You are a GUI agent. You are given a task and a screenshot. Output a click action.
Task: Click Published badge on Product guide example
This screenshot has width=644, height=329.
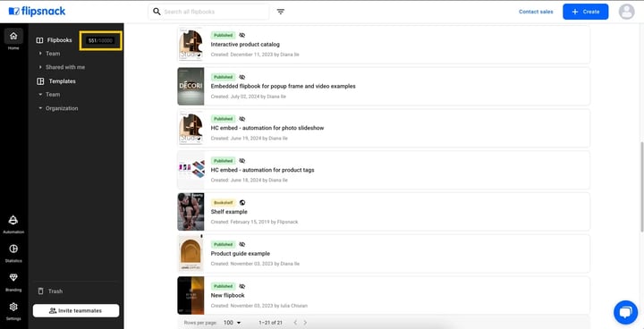[x=223, y=244]
